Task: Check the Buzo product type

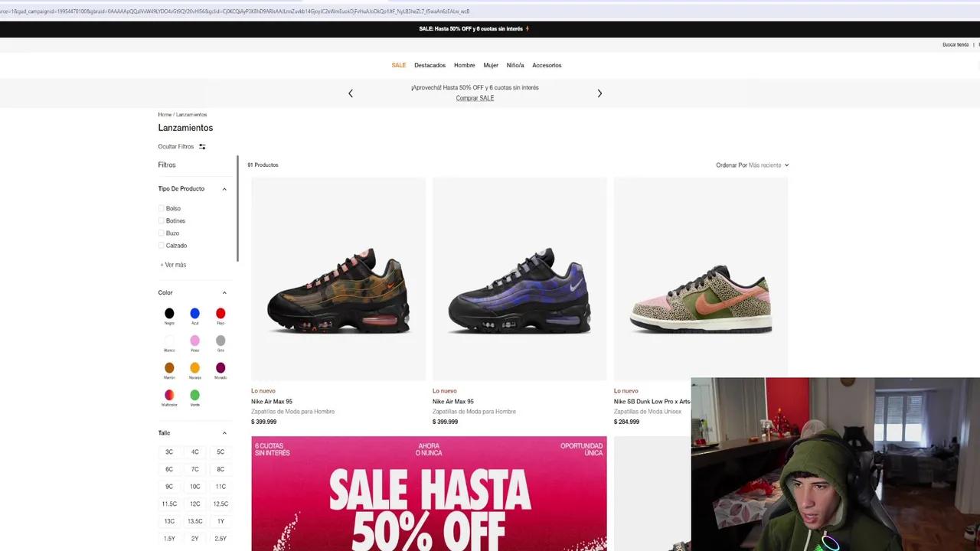Action: [162, 233]
